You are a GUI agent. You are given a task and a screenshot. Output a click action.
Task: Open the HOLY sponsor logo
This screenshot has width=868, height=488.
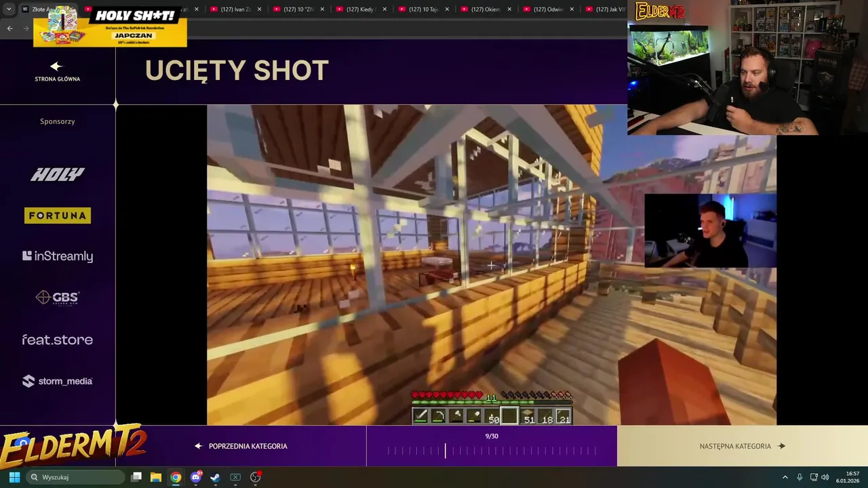pos(58,175)
